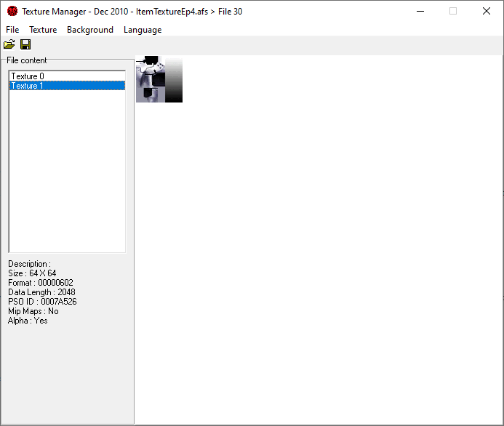Click the Mip Maps : No text

point(33,311)
